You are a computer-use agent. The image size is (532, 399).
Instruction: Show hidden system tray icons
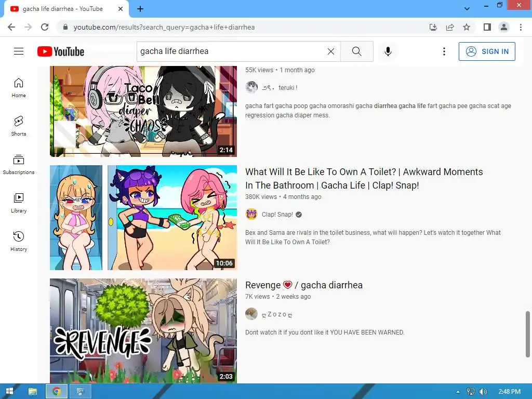[x=458, y=392]
